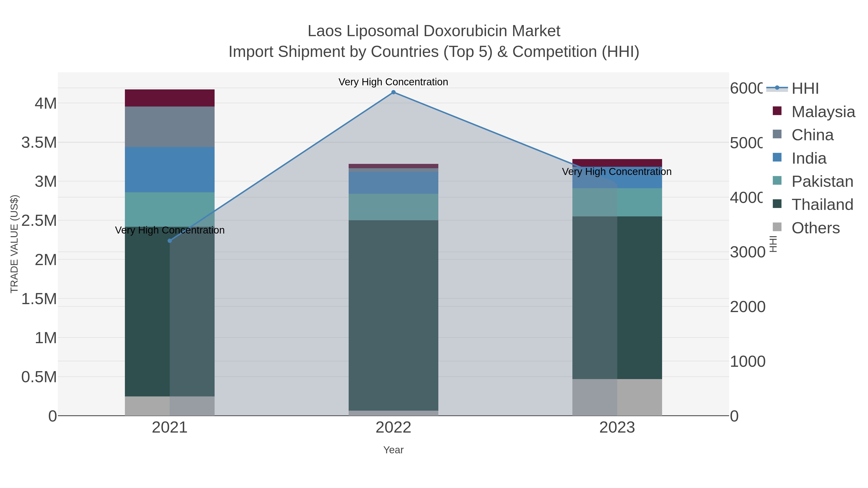Click the 3.5M y-axis tick label

39,142
